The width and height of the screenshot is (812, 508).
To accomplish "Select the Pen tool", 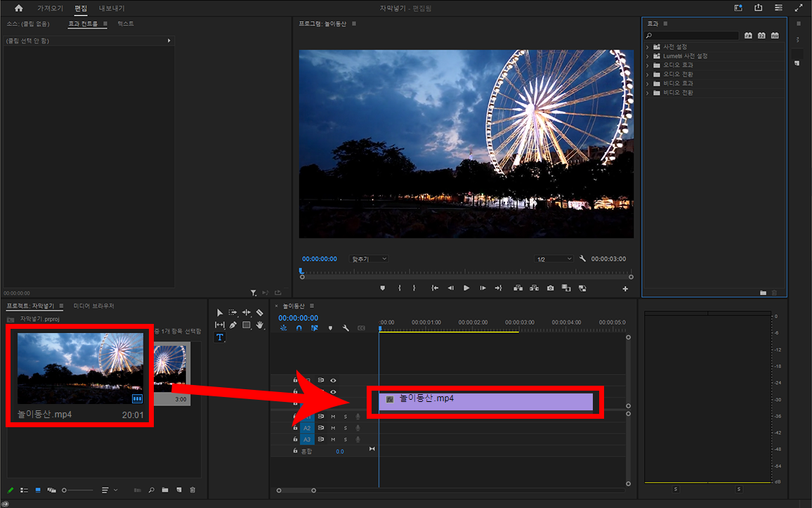I will tap(233, 325).
